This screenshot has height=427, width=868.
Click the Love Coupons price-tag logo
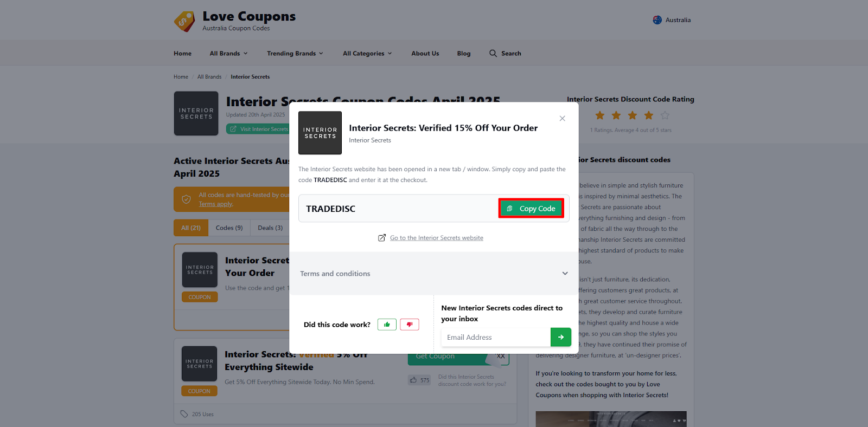[184, 22]
